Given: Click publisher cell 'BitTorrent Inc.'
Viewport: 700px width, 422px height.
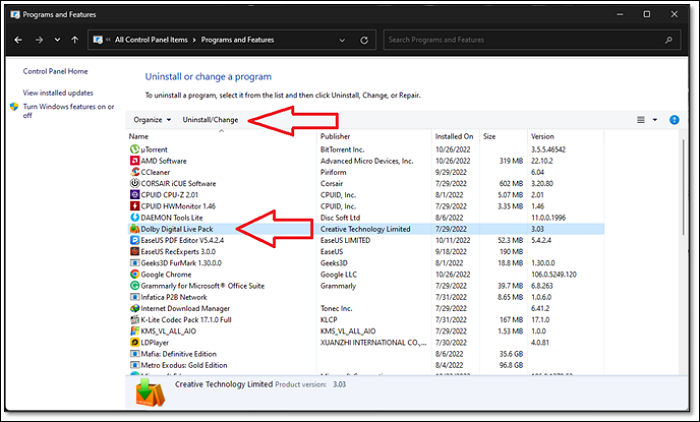Looking at the screenshot, I should (342, 150).
